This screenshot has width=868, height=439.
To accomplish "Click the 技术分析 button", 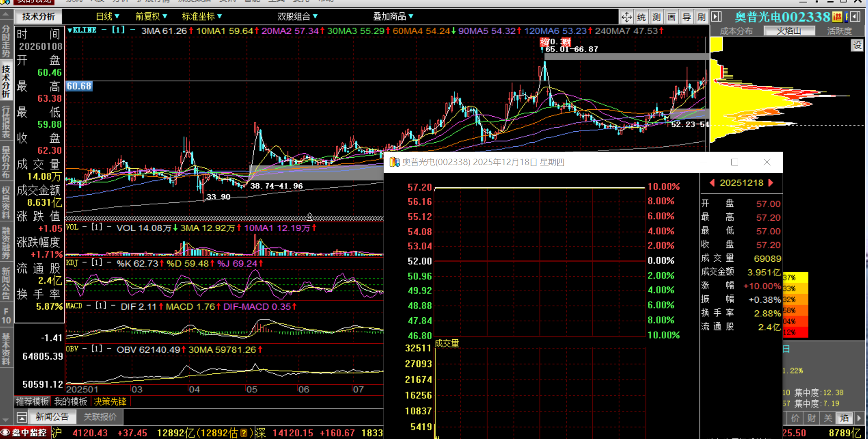I will pyautogui.click(x=39, y=17).
